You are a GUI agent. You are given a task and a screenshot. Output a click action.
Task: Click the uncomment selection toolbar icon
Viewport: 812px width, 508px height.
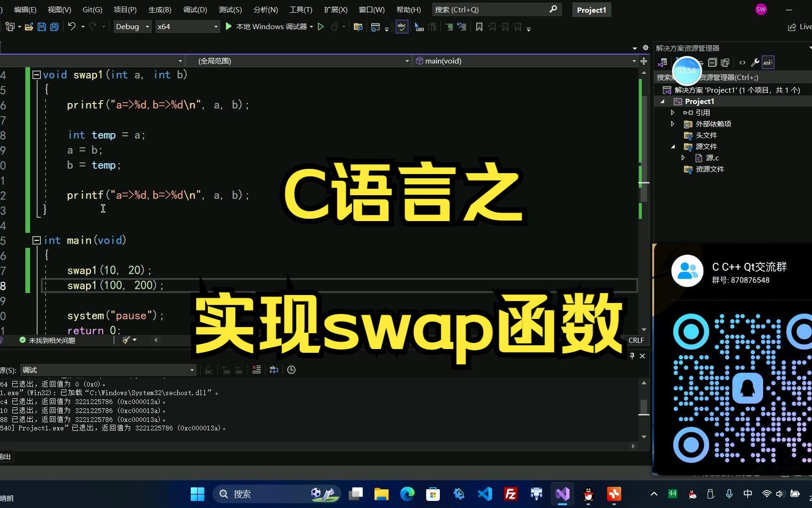point(462,27)
